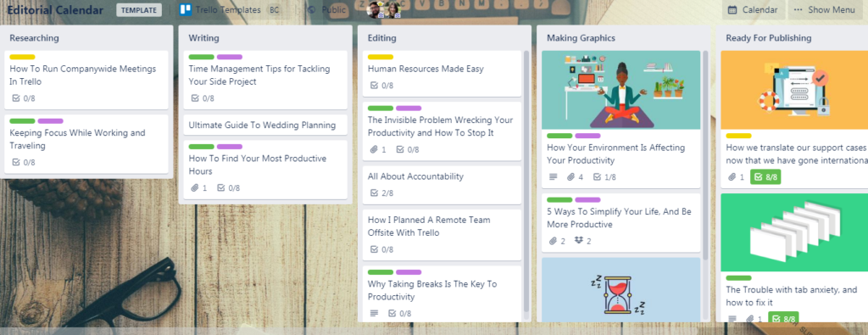Click the Editing list vertical scrollbar
This screenshot has width=868, height=335.
click(x=526, y=181)
